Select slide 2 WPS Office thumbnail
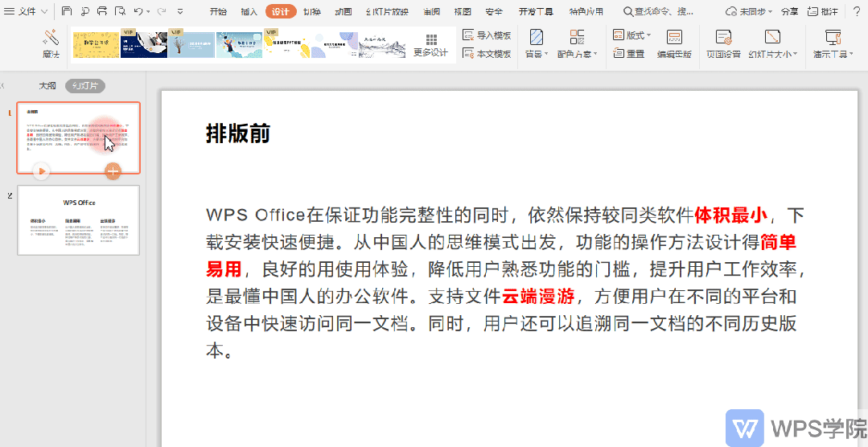 click(x=79, y=219)
